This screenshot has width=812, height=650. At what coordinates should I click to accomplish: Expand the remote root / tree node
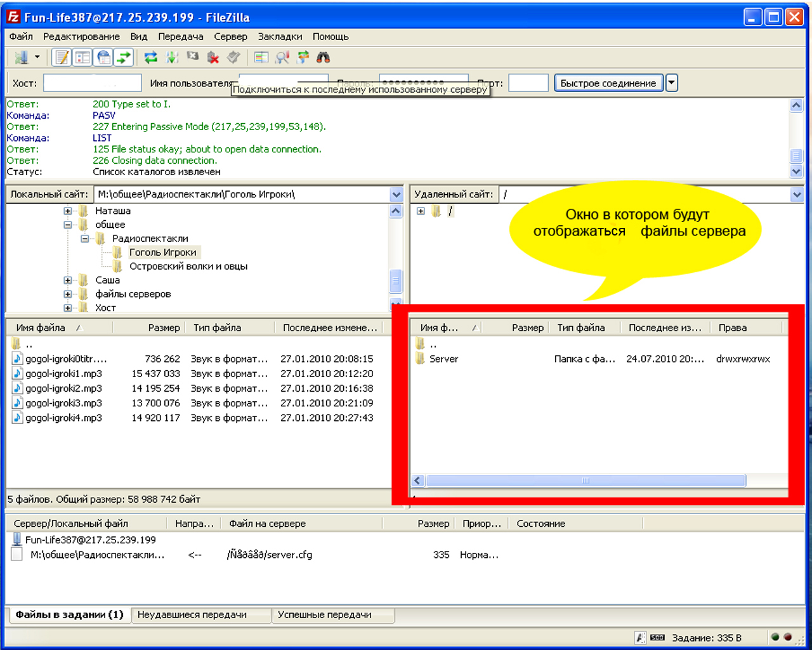(421, 211)
